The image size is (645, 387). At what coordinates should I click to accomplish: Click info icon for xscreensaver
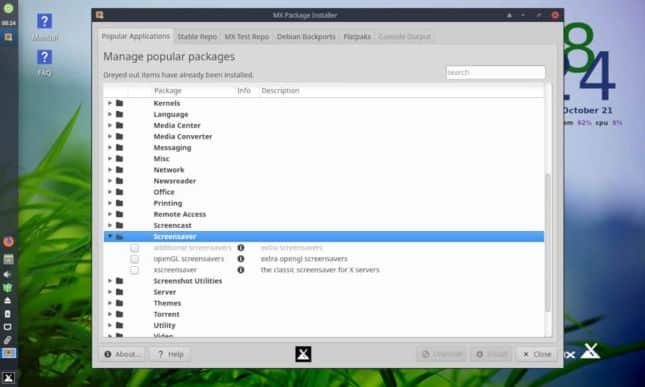(241, 270)
